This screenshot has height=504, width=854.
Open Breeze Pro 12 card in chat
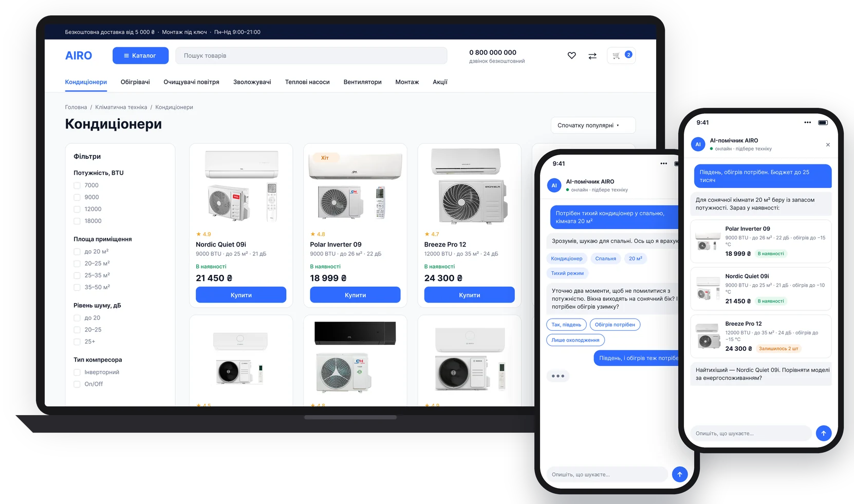coord(760,336)
